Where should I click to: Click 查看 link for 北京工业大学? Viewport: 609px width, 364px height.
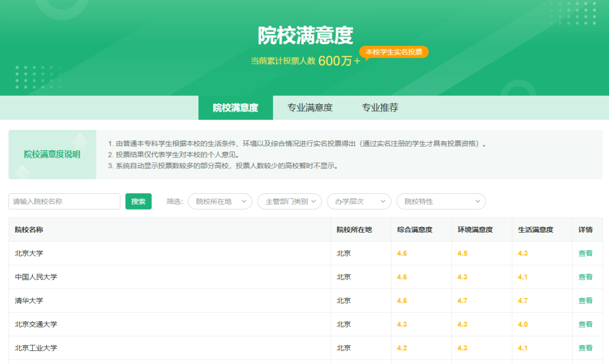point(585,348)
